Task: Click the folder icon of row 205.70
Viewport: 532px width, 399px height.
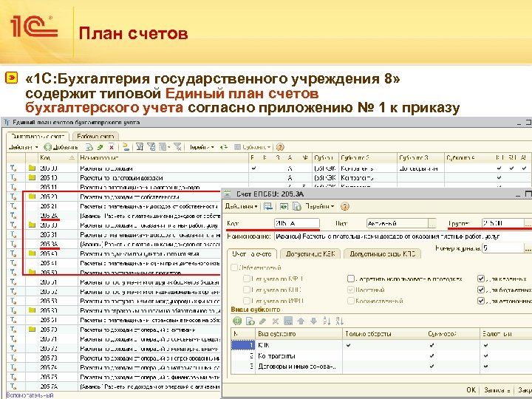Action: [33, 329]
